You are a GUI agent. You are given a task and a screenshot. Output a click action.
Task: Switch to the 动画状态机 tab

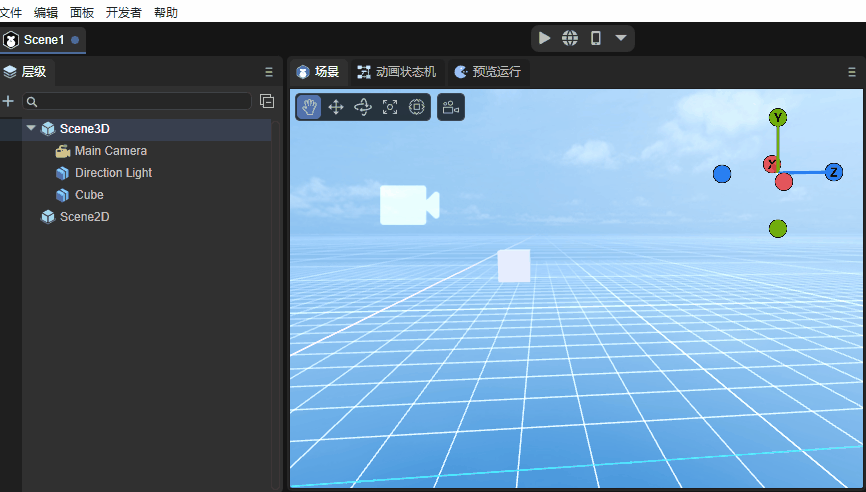[x=396, y=72]
